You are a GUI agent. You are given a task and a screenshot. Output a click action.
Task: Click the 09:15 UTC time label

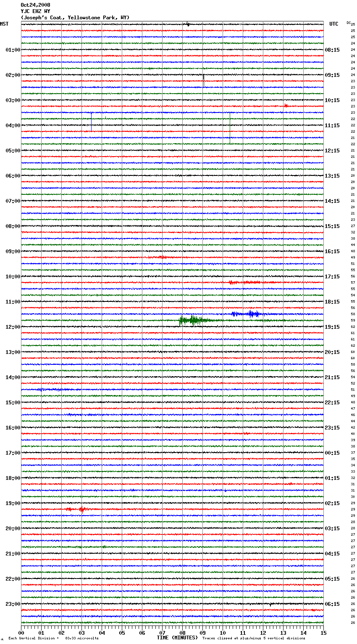click(x=332, y=75)
